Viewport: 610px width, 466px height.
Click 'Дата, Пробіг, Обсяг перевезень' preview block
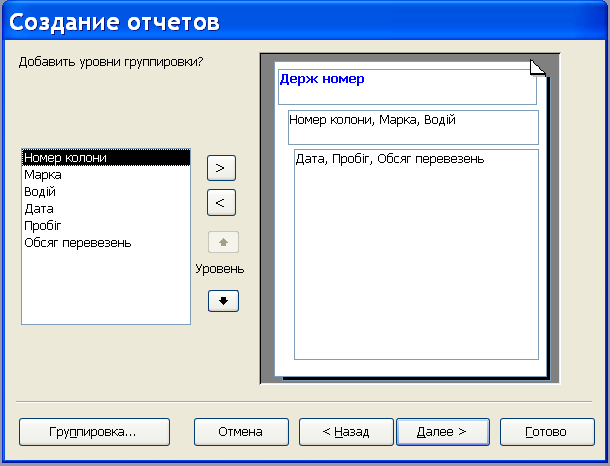click(416, 254)
